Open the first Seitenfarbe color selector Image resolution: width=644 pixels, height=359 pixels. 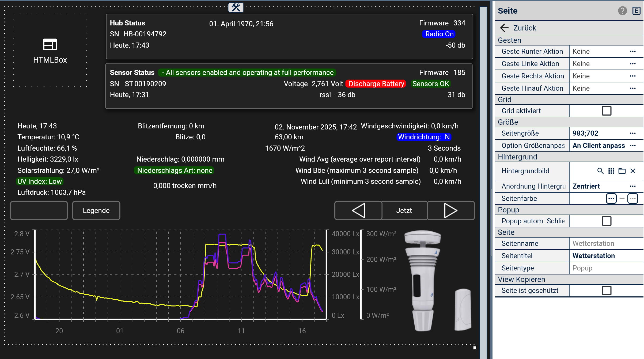click(611, 198)
